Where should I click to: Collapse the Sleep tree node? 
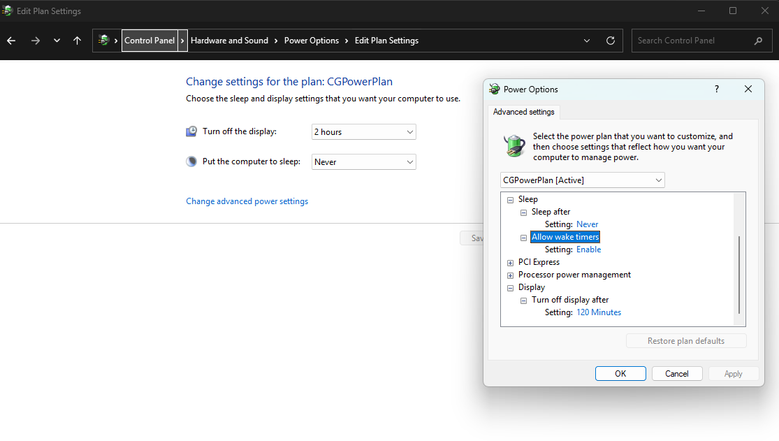510,200
